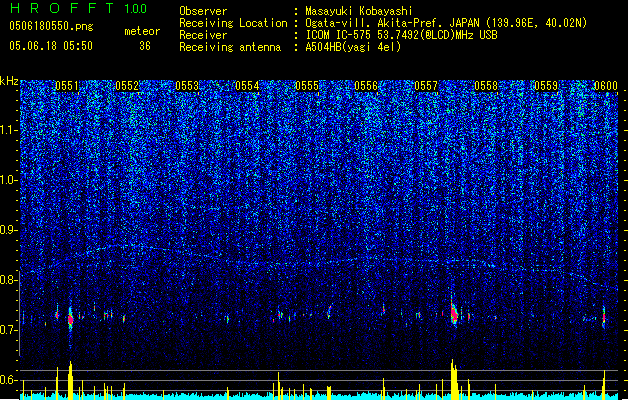Click the Receiver label
The width and height of the screenshot is (629, 400).
tap(203, 35)
